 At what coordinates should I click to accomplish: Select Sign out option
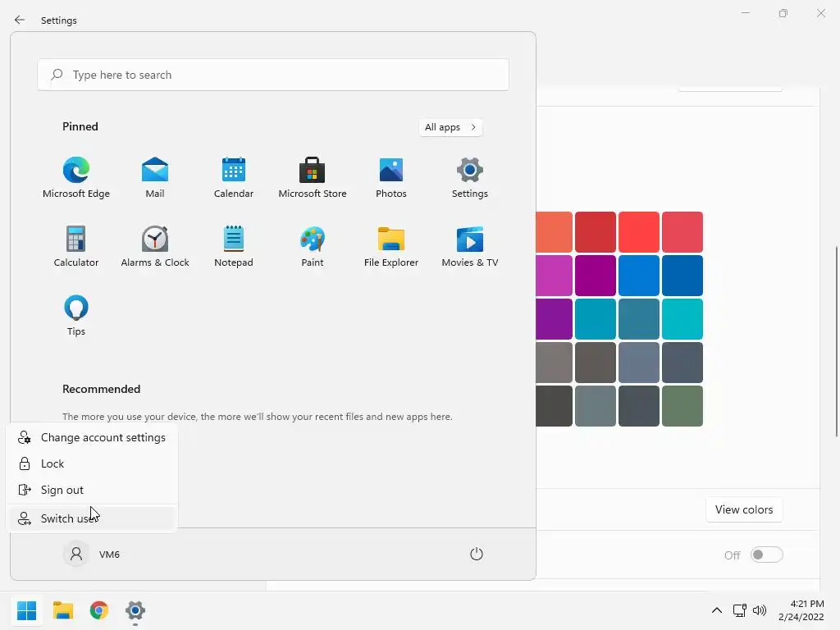(x=92, y=491)
